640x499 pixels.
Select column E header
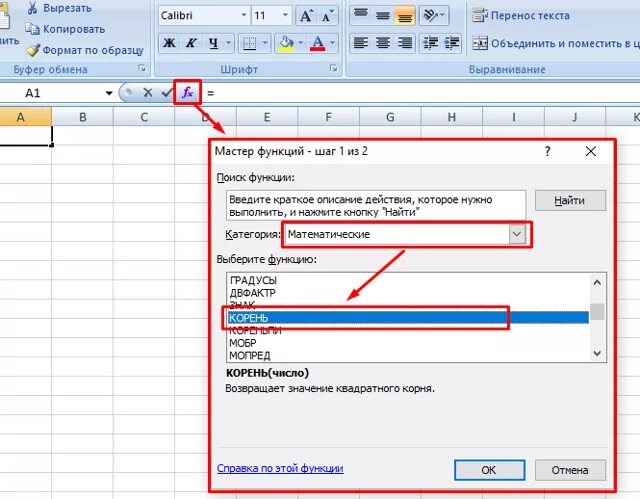(x=267, y=118)
